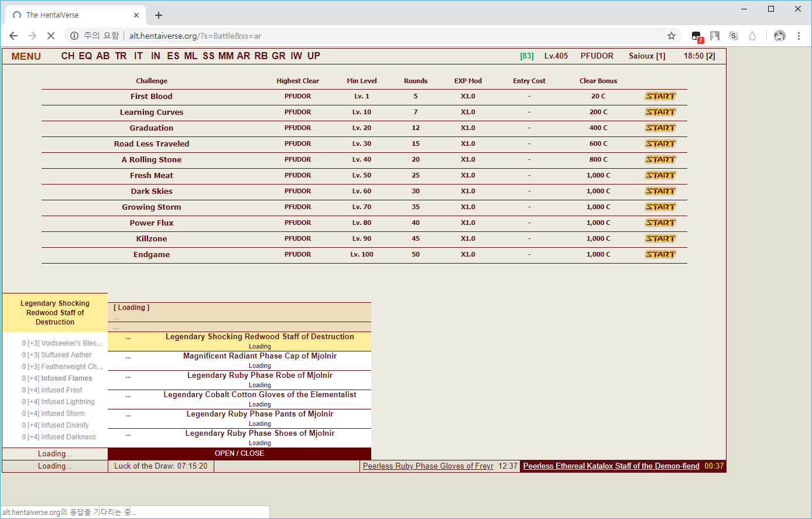Click the Luck of the Draw timer
Image resolution: width=812 pixels, height=519 pixels.
click(161, 466)
